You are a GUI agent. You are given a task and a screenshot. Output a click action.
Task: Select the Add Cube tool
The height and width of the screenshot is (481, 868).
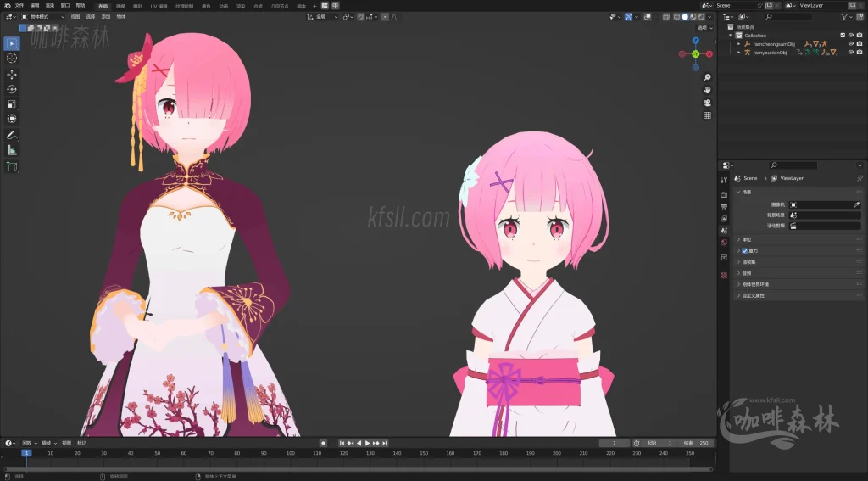click(12, 166)
